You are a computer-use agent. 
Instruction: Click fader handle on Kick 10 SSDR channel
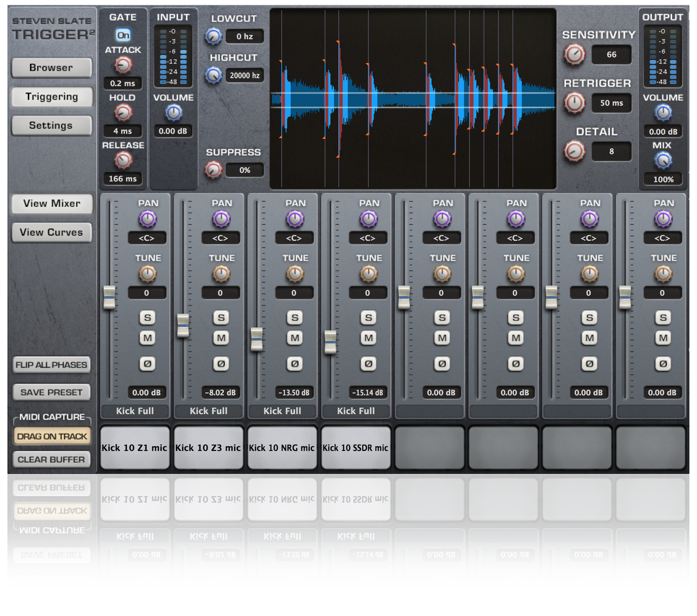331,342
